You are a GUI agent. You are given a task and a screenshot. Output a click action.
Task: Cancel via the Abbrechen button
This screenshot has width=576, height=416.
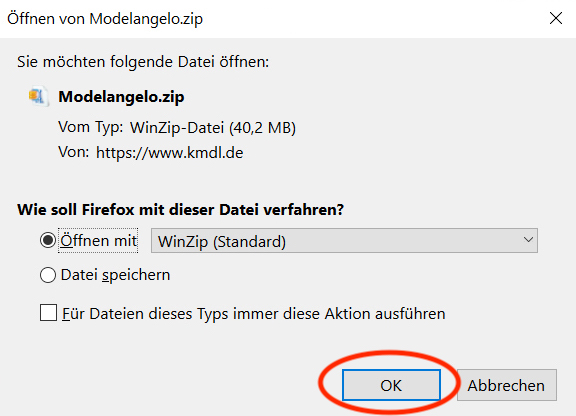(507, 385)
